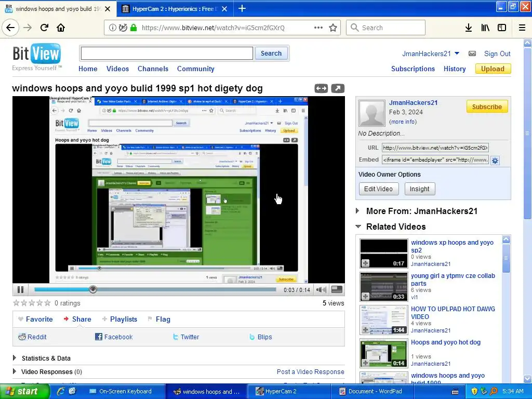Rate the video with the first star
This screenshot has height=399, width=532.
tap(16, 303)
